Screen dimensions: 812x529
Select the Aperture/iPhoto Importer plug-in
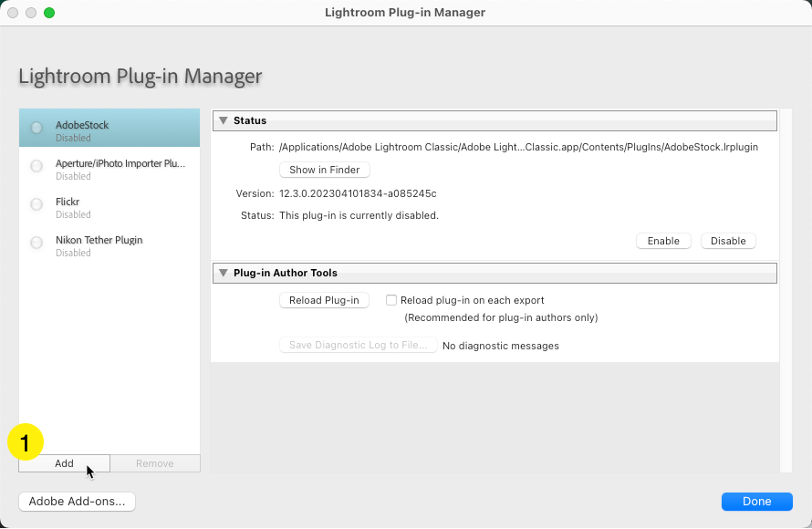(x=109, y=166)
